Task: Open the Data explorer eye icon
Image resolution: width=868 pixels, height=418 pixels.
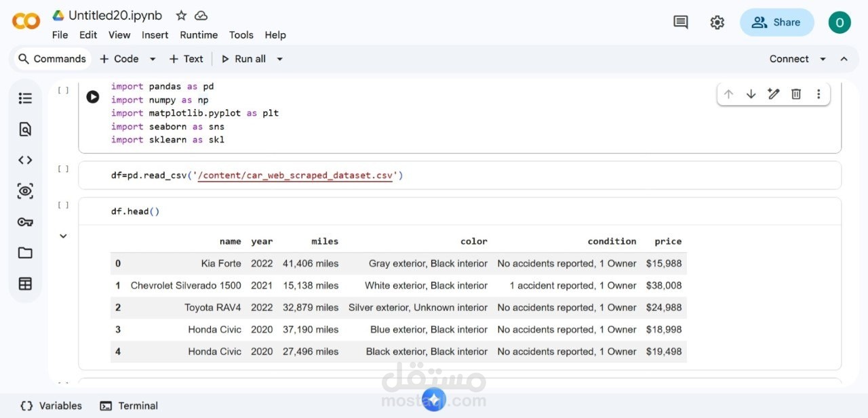Action: tap(25, 191)
